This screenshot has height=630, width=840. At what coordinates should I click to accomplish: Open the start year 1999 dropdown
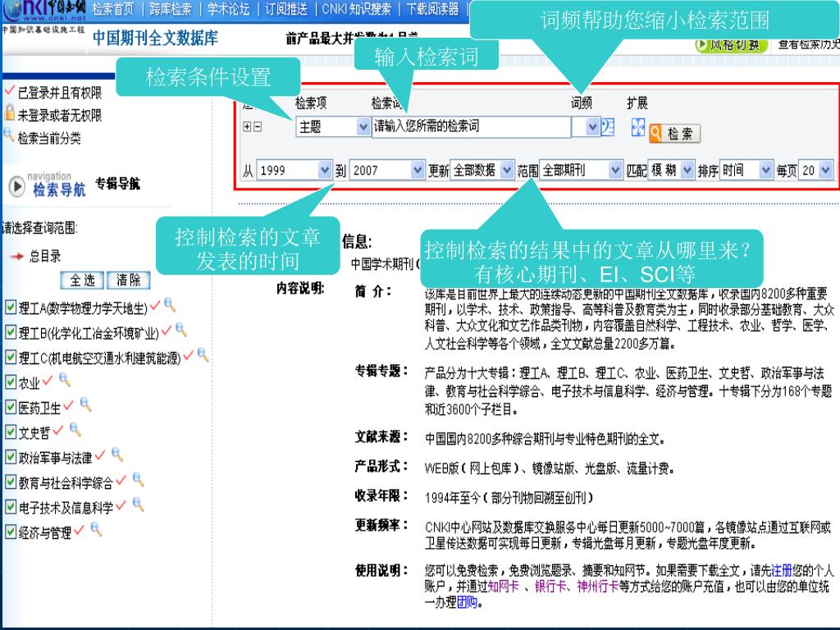[x=294, y=171]
